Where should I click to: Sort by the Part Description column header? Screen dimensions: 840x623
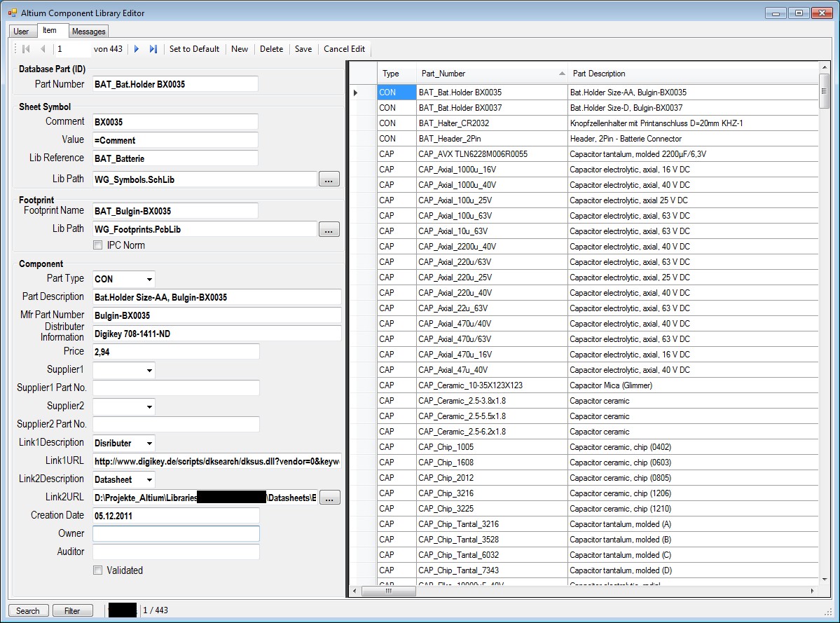pos(693,74)
